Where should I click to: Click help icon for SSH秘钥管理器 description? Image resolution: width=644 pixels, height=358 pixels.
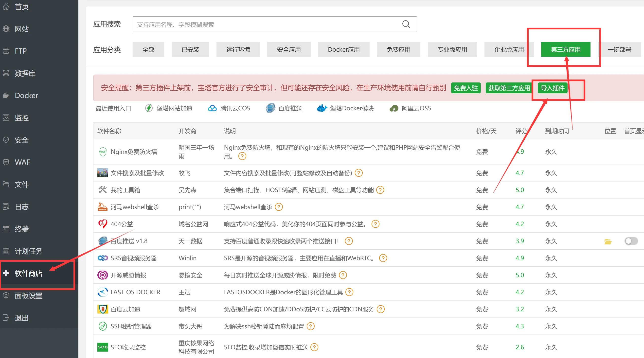[x=310, y=326]
